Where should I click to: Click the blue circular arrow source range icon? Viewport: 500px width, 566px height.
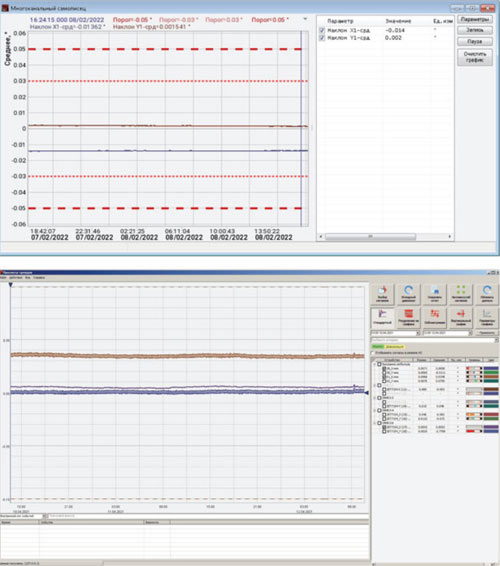click(x=408, y=294)
